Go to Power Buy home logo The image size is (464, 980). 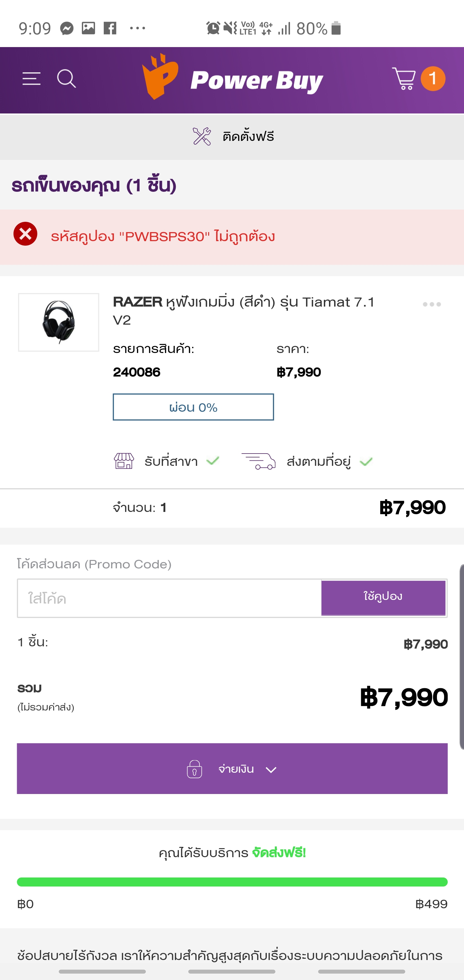pyautogui.click(x=232, y=78)
